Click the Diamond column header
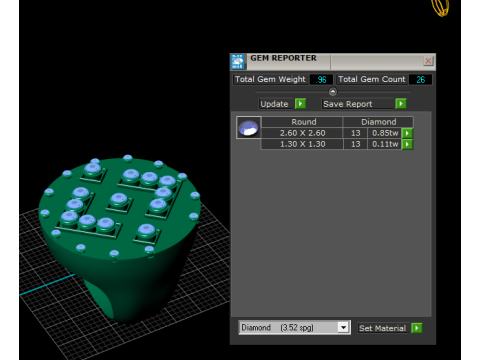Image resolution: width=480 pixels, height=360 pixels. [x=379, y=122]
